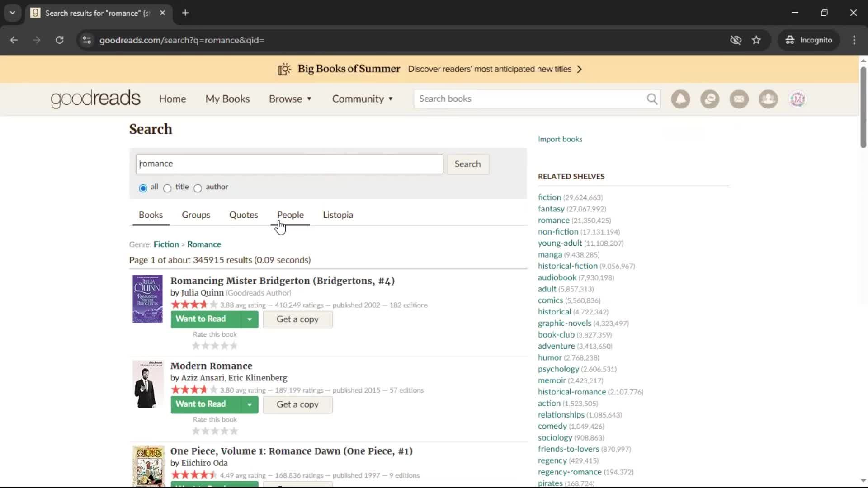
Task: Open shelf dropdown for Romancing Mister Bridgerton
Action: click(250, 319)
